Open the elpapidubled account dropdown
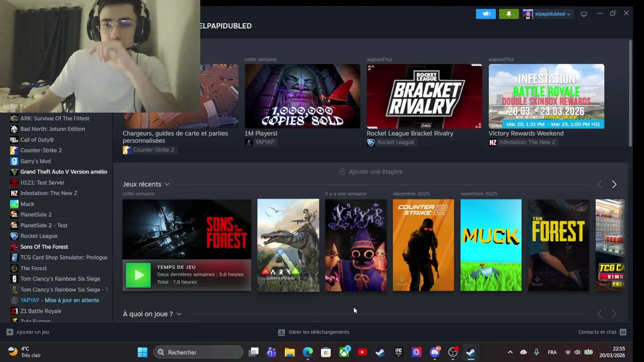 pyautogui.click(x=547, y=14)
